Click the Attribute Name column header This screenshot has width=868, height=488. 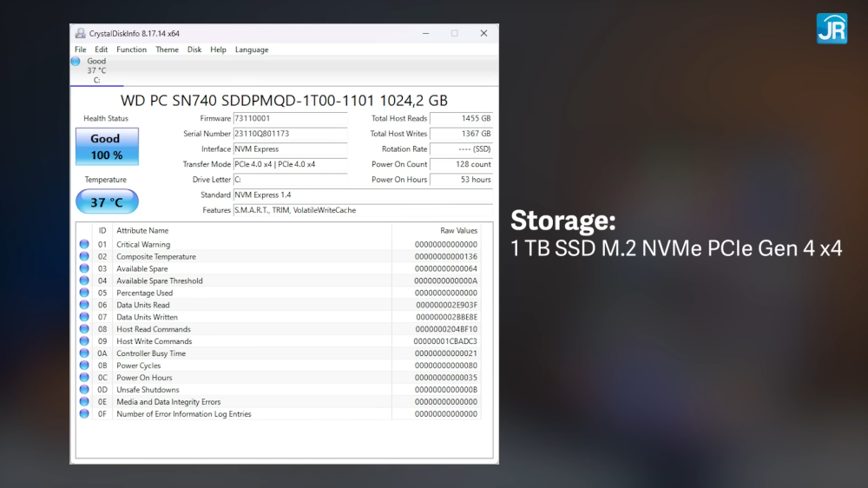pos(142,231)
